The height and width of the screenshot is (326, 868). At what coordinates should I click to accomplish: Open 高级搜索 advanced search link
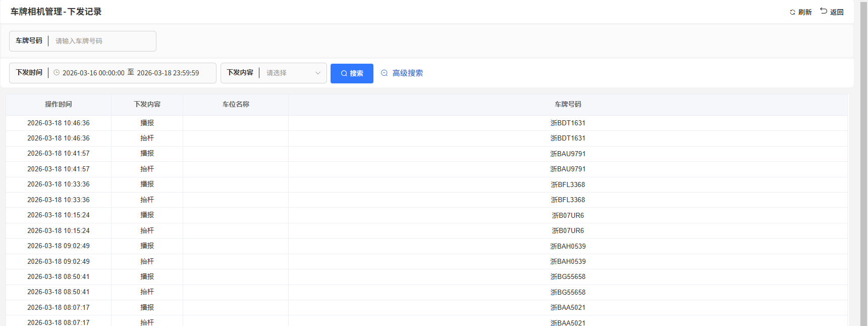pos(408,73)
